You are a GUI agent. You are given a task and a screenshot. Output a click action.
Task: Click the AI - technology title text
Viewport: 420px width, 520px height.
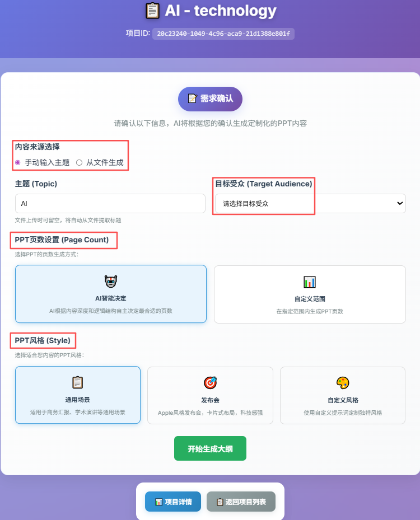(x=221, y=10)
